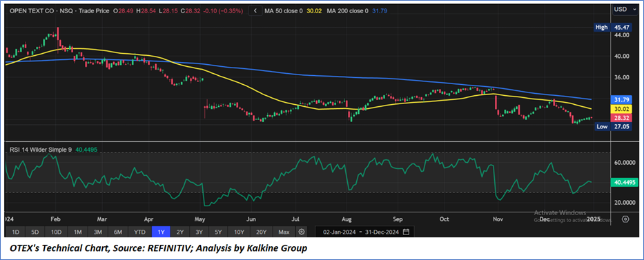The height and width of the screenshot is (260, 644).
Task: Select the 1M time range
Action: tap(77, 232)
